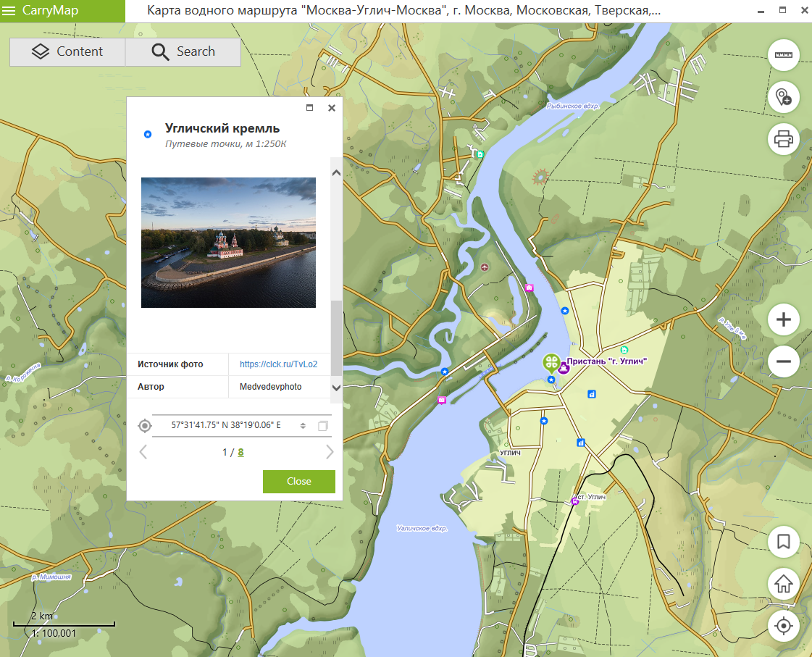Click the add location pin icon
812x657 pixels.
click(783, 96)
